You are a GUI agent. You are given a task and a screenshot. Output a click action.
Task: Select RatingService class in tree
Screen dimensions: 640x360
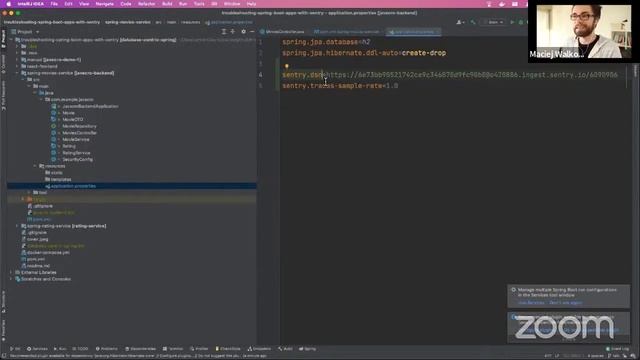76,153
